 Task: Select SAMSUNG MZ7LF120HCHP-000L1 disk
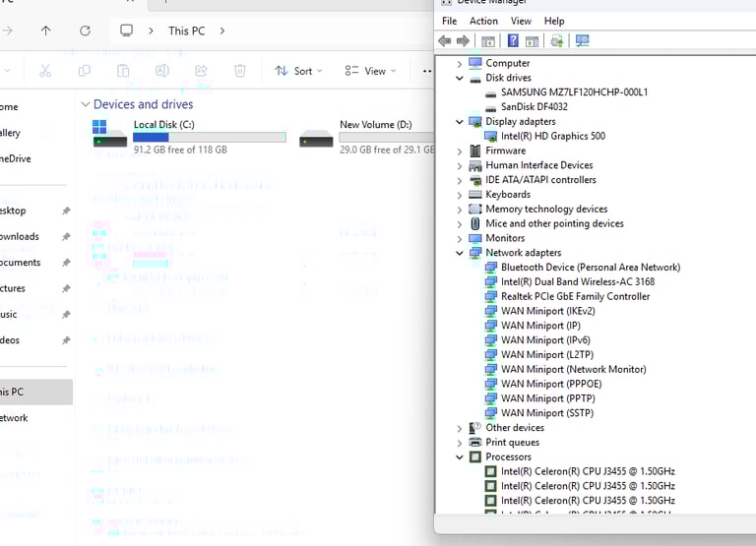pos(574,92)
